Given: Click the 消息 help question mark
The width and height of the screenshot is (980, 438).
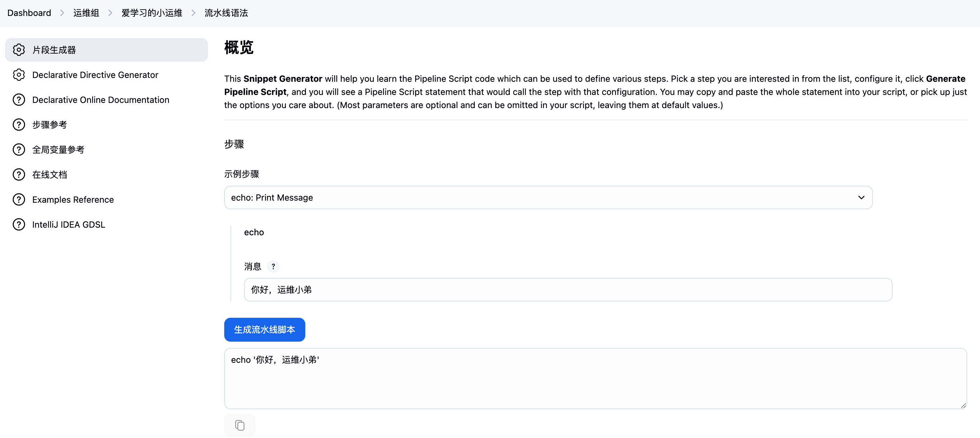Looking at the screenshot, I should pos(273,266).
